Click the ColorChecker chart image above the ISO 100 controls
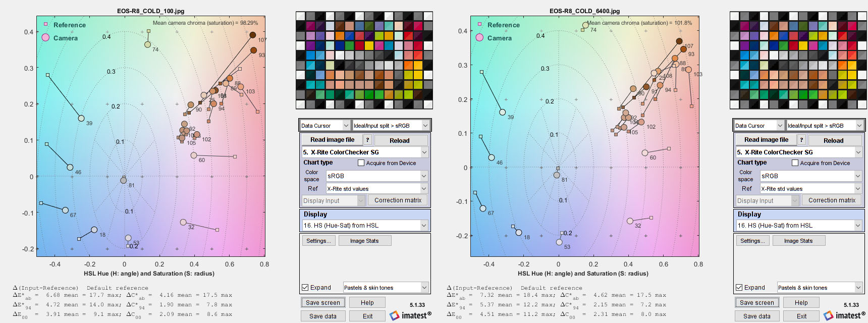The width and height of the screenshot is (868, 323). (364, 60)
